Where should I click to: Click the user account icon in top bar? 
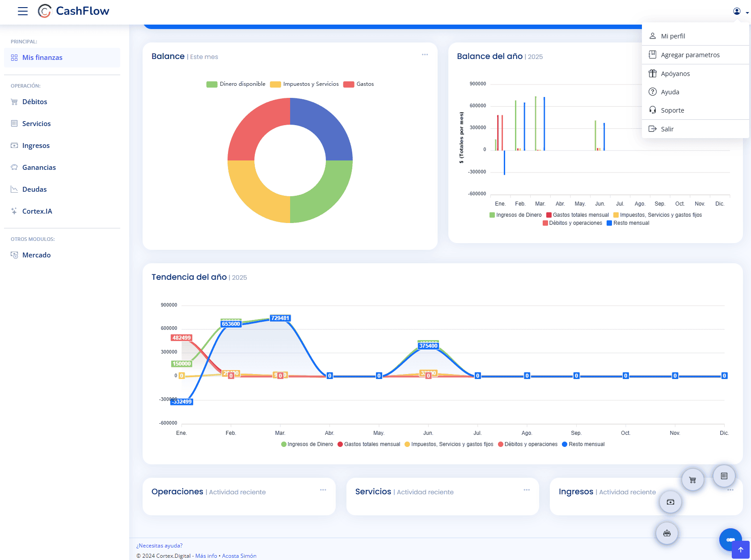pos(736,10)
